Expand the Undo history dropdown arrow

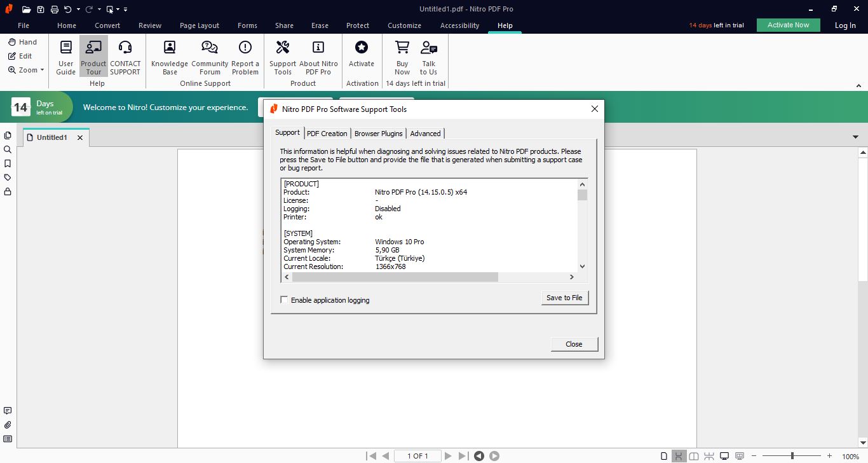click(78, 10)
